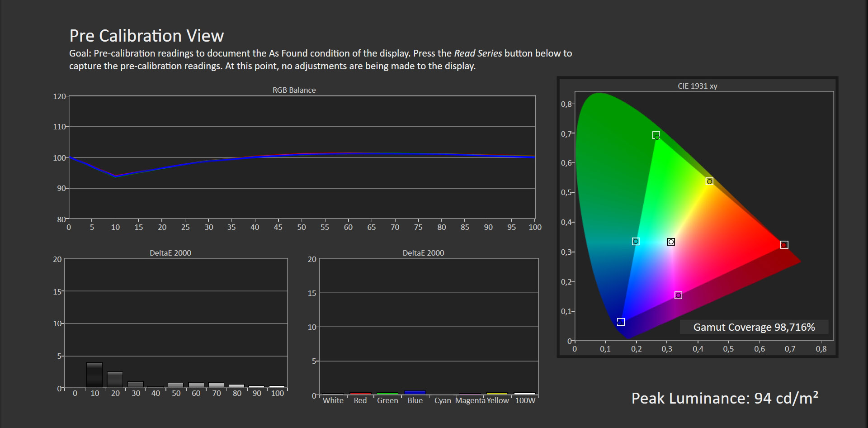This screenshot has height=428, width=868.
Task: Click the red primary target square
Action: point(784,245)
